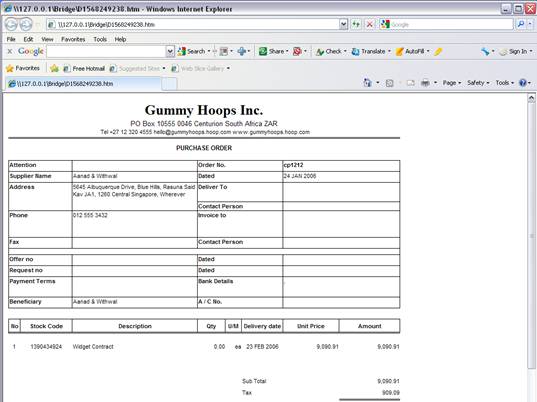Click Sign In on Google toolbar
The width and height of the screenshot is (537, 402).
tap(514, 51)
